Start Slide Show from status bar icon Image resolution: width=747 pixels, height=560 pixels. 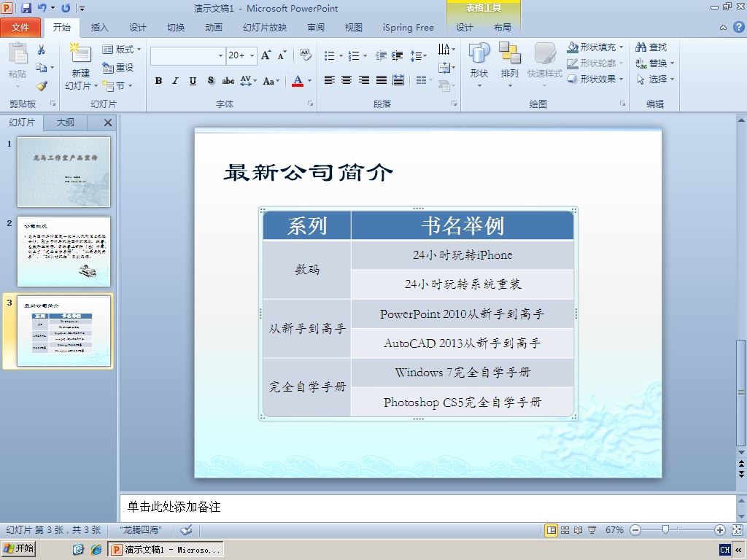pos(592,530)
